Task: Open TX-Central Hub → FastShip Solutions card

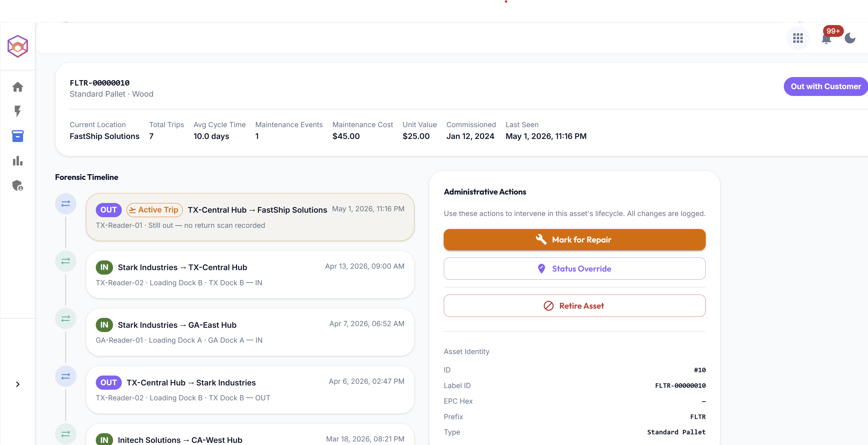Action: [x=250, y=217]
